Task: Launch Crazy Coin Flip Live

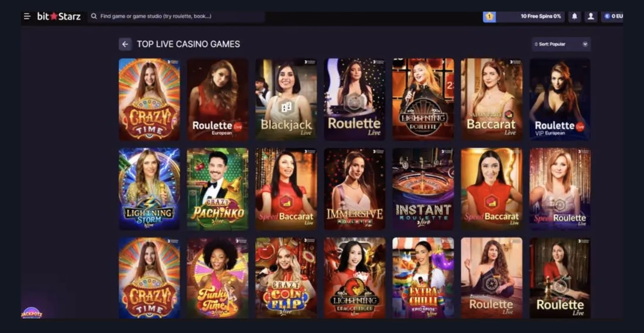Action: pos(286,278)
